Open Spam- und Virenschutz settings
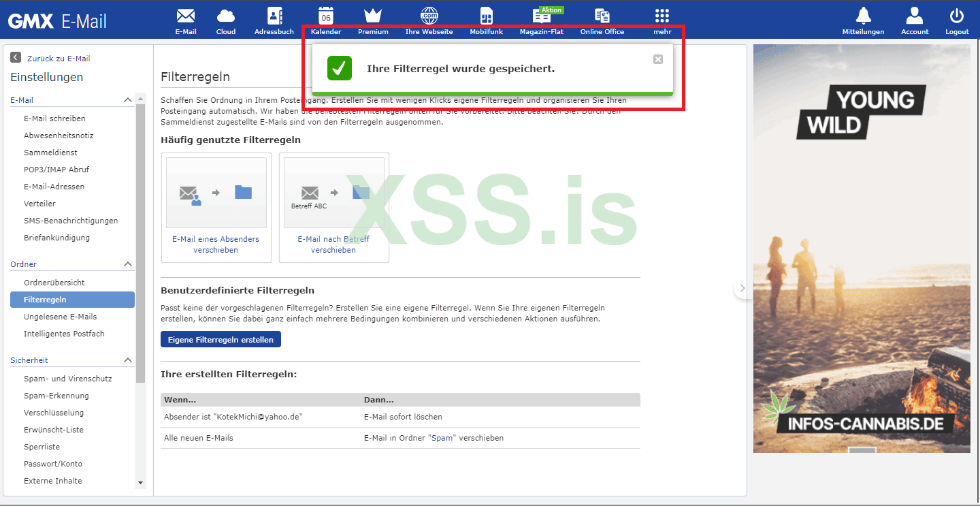980x506 pixels. pyautogui.click(x=68, y=379)
